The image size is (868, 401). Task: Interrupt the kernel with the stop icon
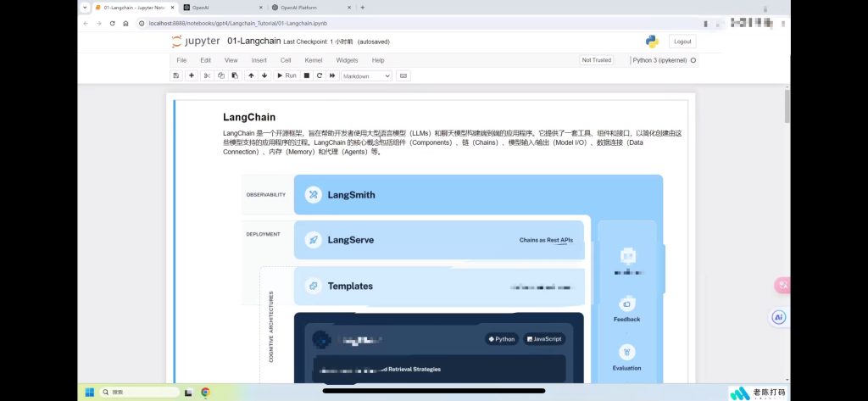[x=307, y=76]
